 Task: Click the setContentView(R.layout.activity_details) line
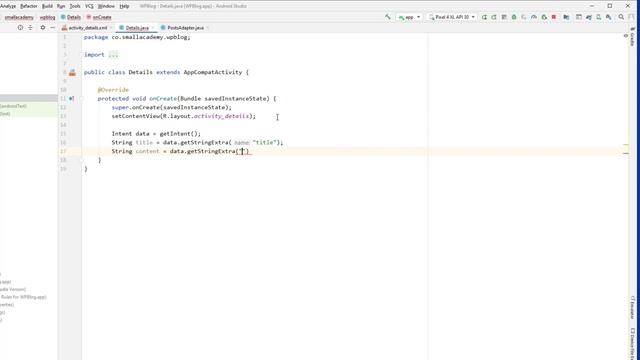[x=184, y=116]
